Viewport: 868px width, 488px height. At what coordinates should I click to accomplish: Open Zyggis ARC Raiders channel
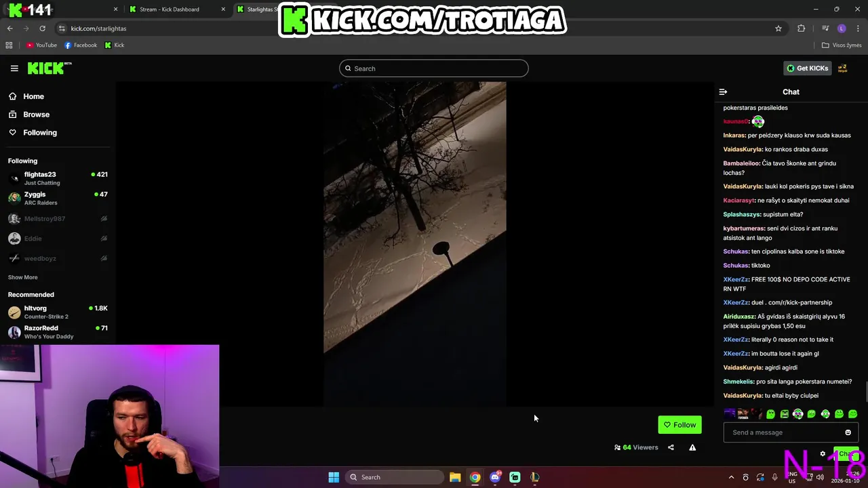(58, 198)
